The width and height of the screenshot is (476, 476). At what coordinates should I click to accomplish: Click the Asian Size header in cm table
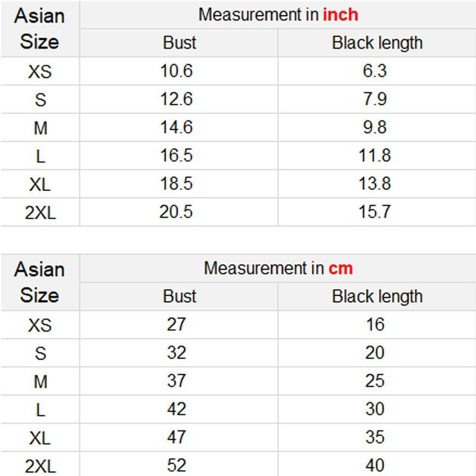pyautogui.click(x=40, y=282)
